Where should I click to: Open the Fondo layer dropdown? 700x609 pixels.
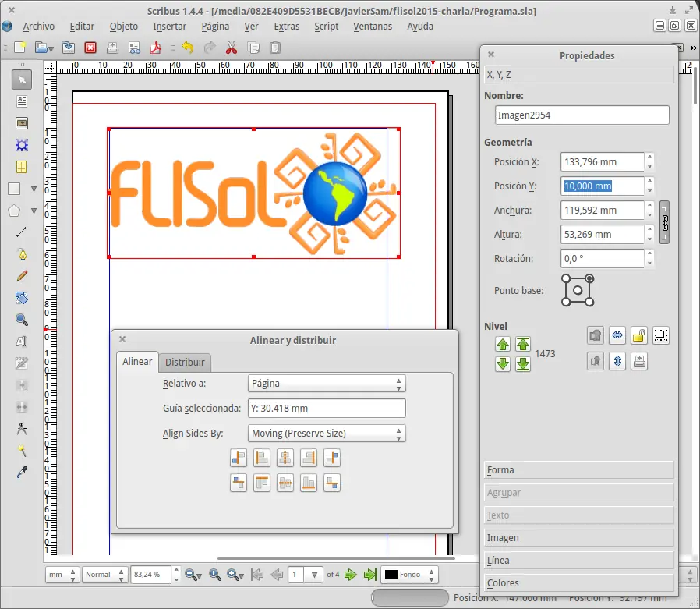pos(409,575)
